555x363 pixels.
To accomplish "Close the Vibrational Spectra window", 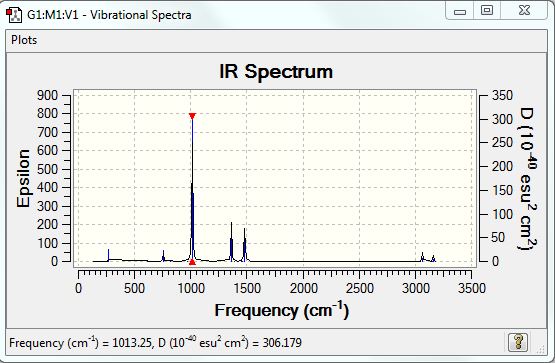I will point(524,10).
